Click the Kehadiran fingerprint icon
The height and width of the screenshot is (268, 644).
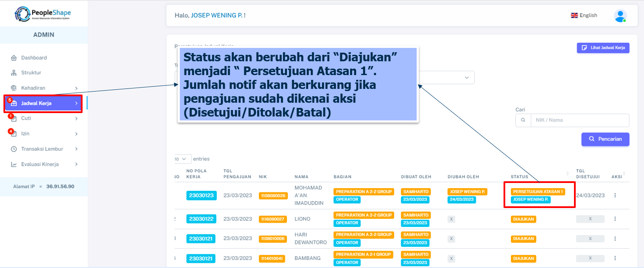pos(14,88)
